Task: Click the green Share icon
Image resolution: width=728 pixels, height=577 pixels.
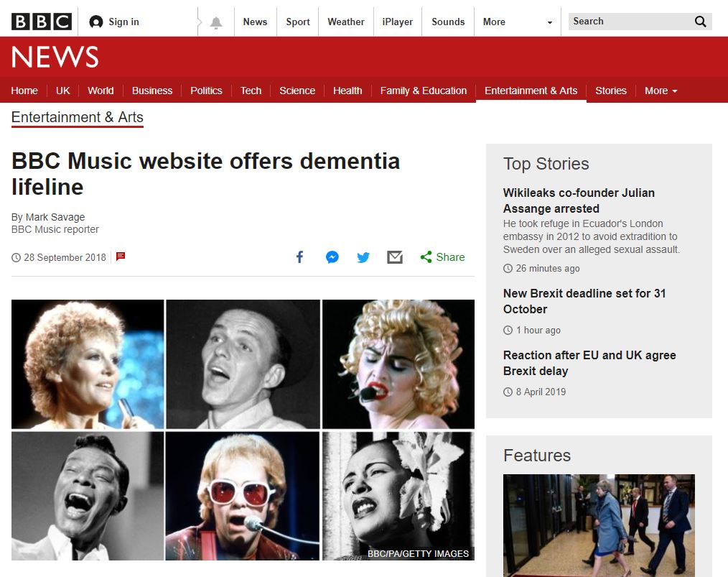Action: (426, 257)
